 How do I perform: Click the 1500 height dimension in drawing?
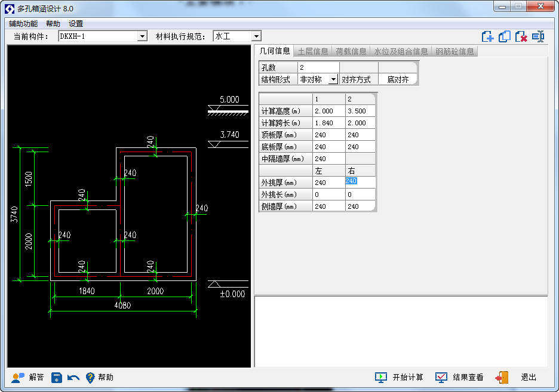tap(29, 179)
